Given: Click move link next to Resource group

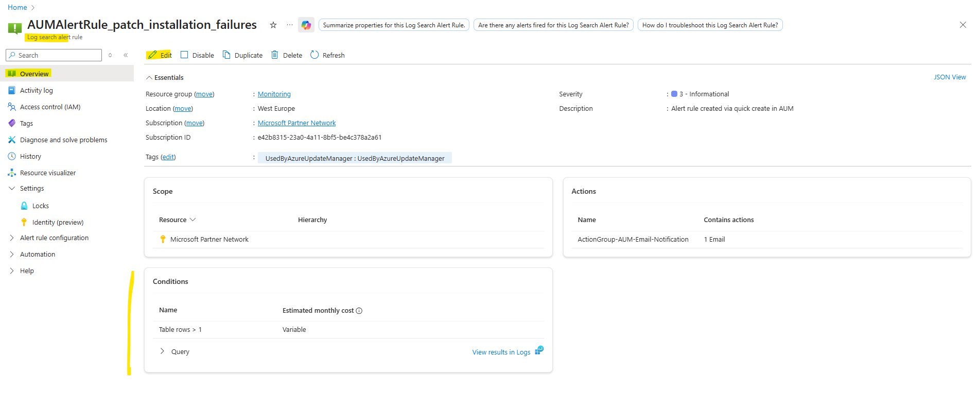Looking at the screenshot, I should coord(204,94).
